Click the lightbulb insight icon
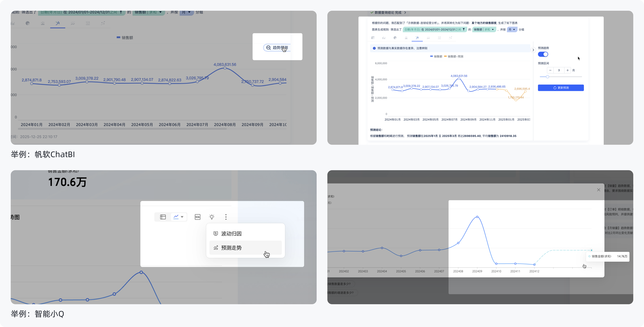The image size is (644, 327). [212, 217]
